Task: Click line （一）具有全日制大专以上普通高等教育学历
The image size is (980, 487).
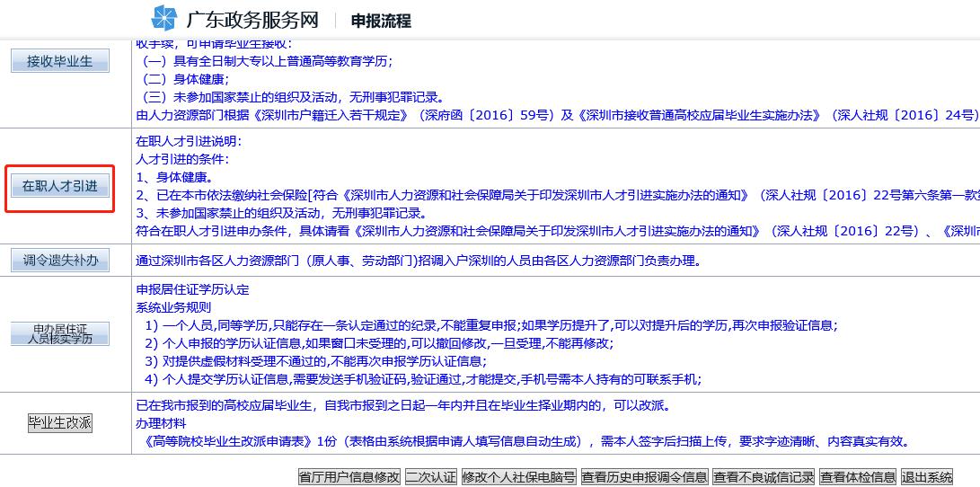Action: coord(267,61)
